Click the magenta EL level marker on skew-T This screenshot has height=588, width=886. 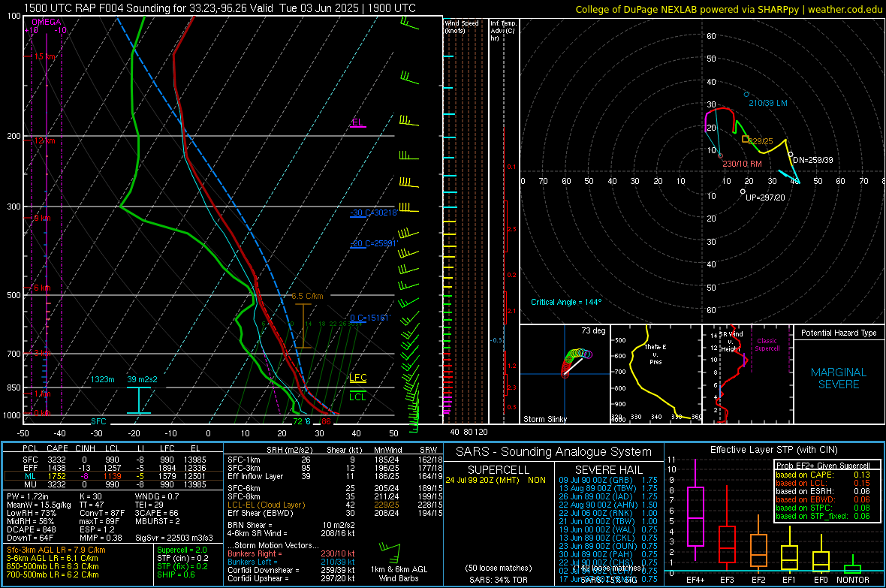pyautogui.click(x=357, y=123)
